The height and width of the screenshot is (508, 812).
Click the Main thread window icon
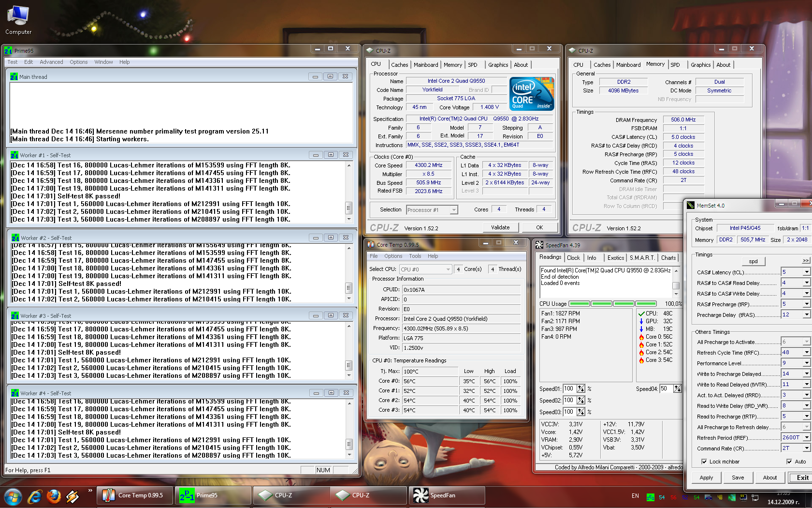tap(14, 76)
